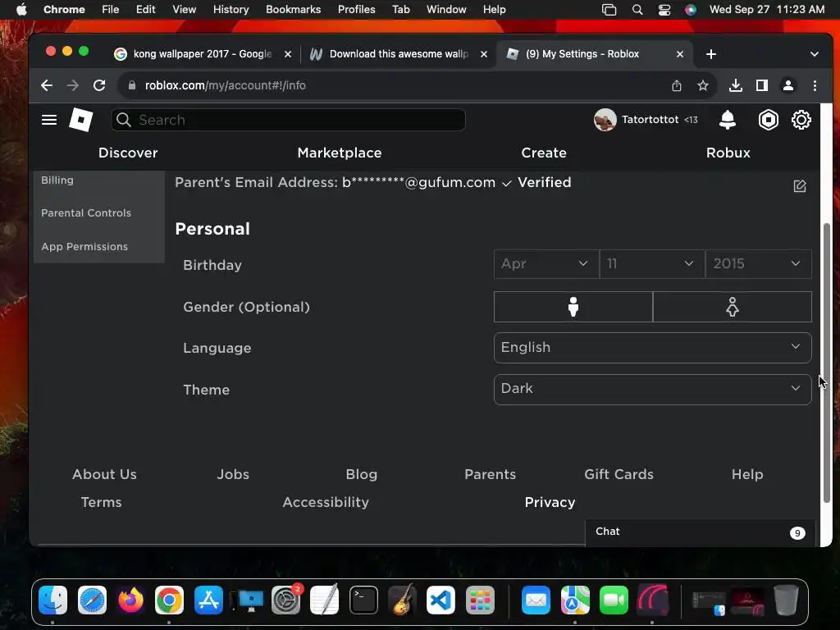Screen dimensions: 840x630
Task: Open the Accessibility footer link
Action: (x=326, y=502)
